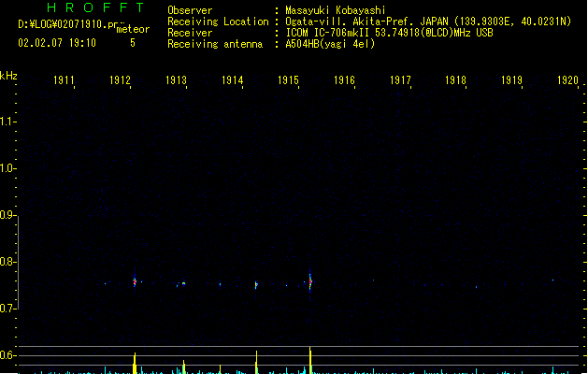
Task: Click the 1.0 kHz frequency label
Action: [x=7, y=168]
